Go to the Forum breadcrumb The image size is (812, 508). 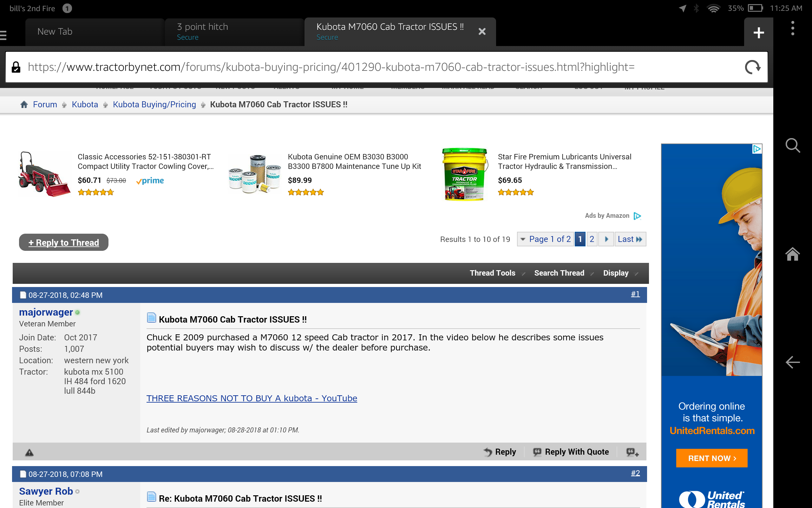[45, 104]
